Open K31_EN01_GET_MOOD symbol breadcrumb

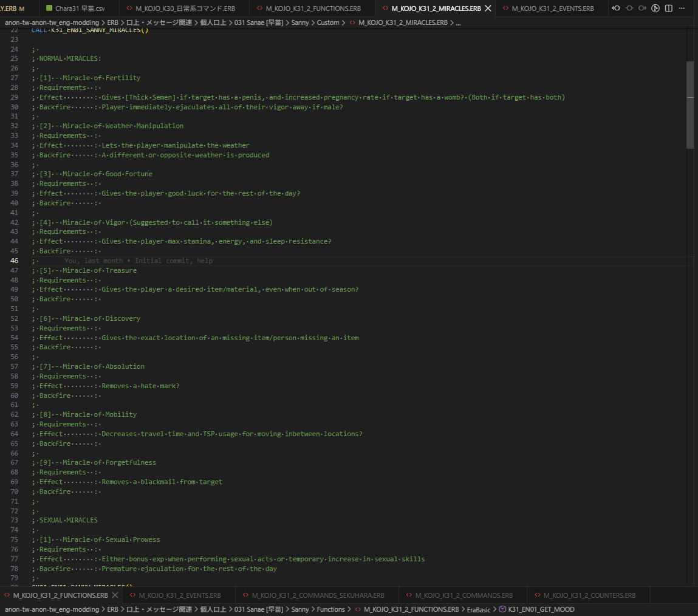click(x=536, y=609)
